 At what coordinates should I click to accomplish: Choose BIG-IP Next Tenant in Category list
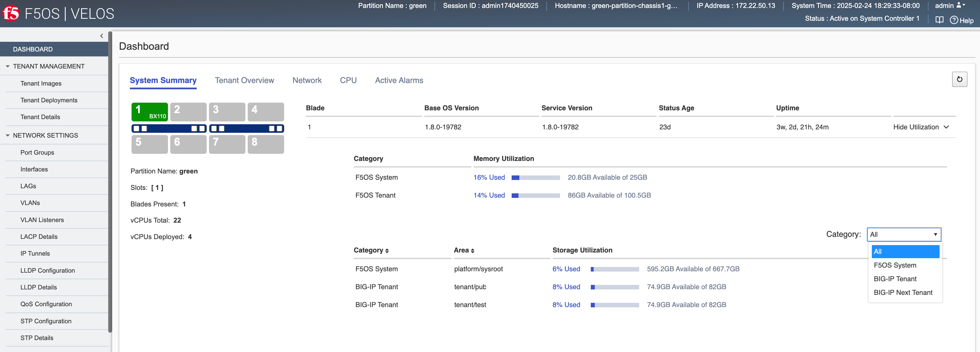(x=905, y=292)
